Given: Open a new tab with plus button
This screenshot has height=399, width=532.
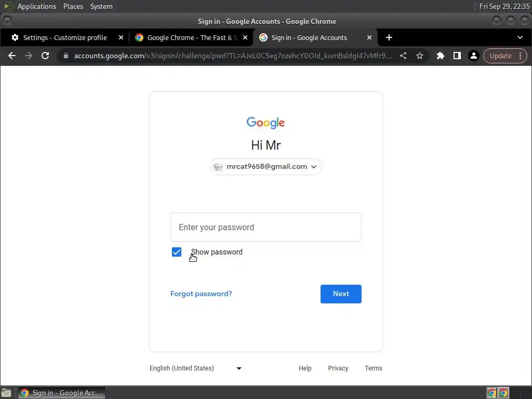Looking at the screenshot, I should point(389,37).
